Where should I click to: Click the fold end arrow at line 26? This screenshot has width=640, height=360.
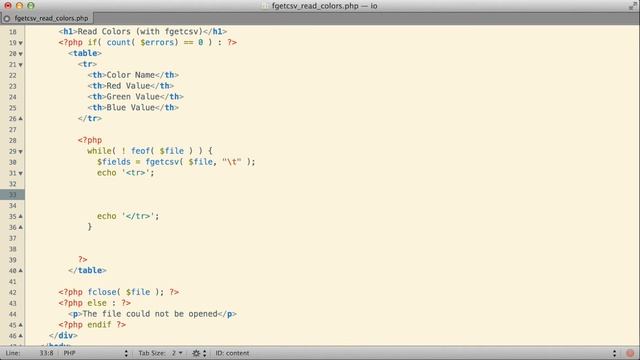(20, 119)
